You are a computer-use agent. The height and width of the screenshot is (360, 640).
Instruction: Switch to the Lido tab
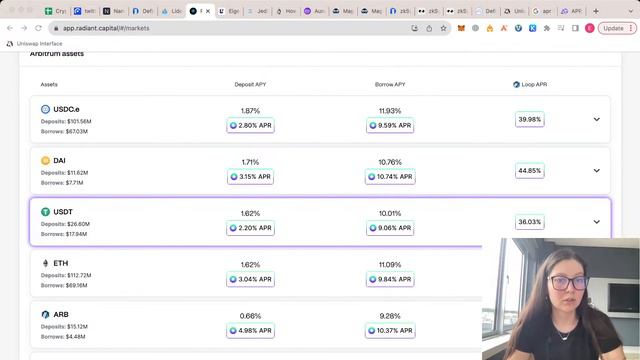tap(172, 11)
